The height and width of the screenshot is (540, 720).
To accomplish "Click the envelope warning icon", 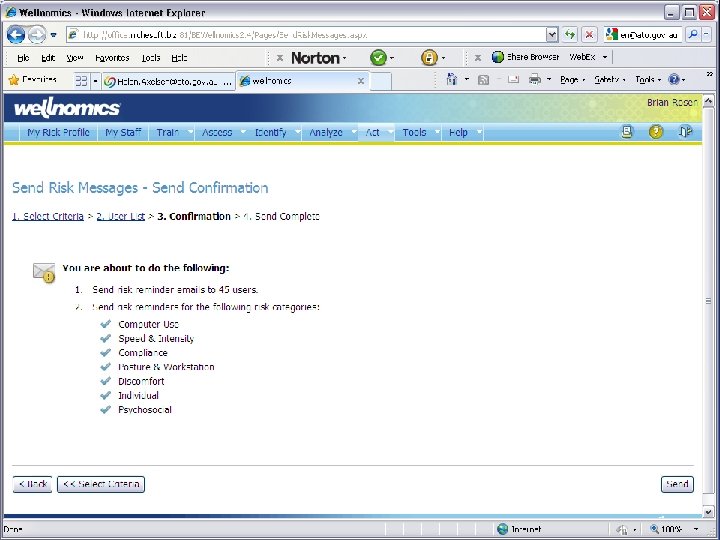I will (44, 272).
